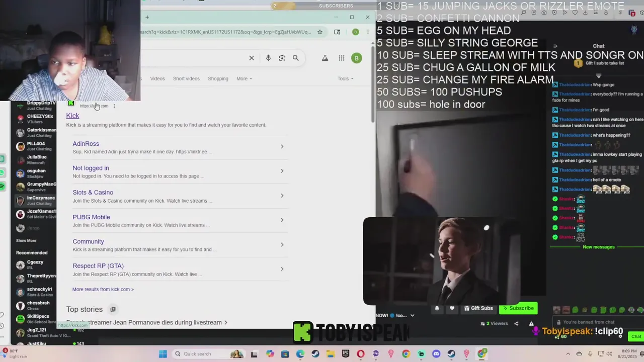
Task: Expand stream title chevron
Action: click(x=412, y=316)
